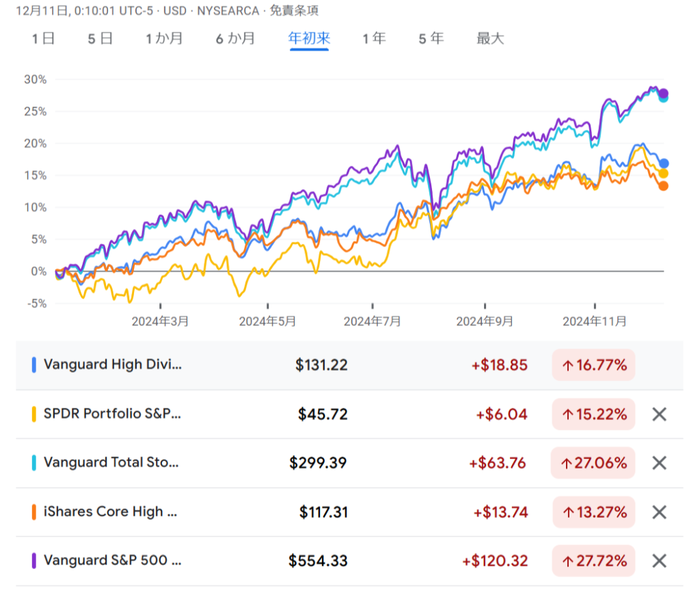
Task: Click the -5% y-axis label
Action: 37,303
